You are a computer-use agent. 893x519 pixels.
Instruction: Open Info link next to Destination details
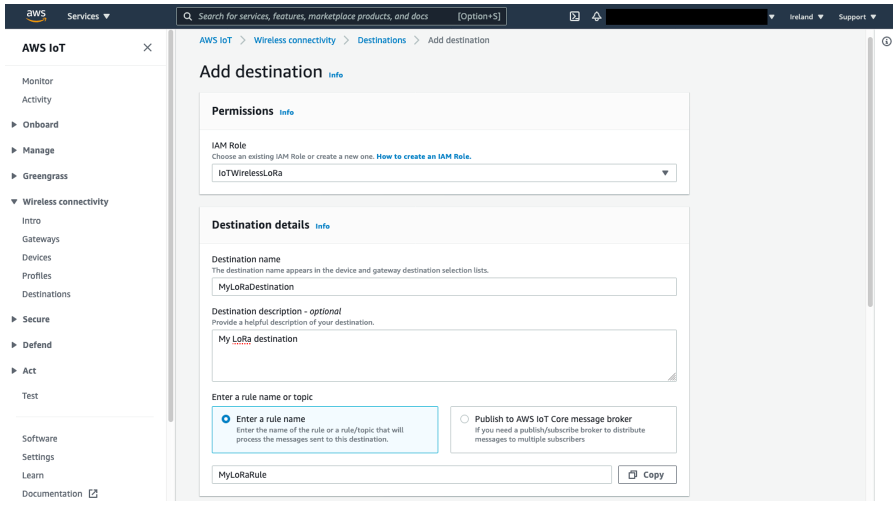(x=322, y=227)
